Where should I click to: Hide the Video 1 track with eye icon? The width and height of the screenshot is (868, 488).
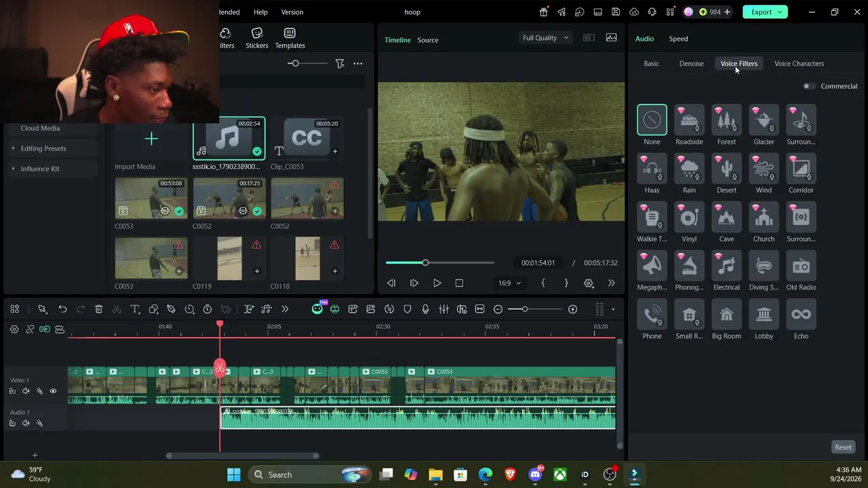pos(53,391)
